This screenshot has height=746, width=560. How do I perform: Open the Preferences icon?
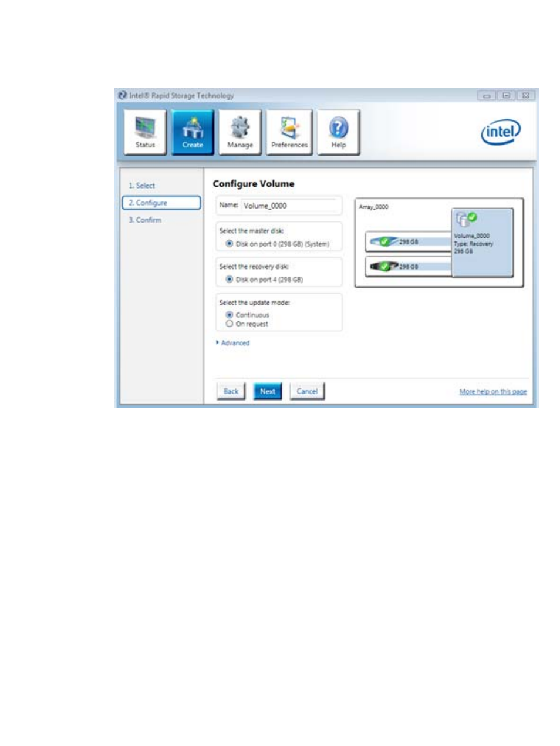289,132
